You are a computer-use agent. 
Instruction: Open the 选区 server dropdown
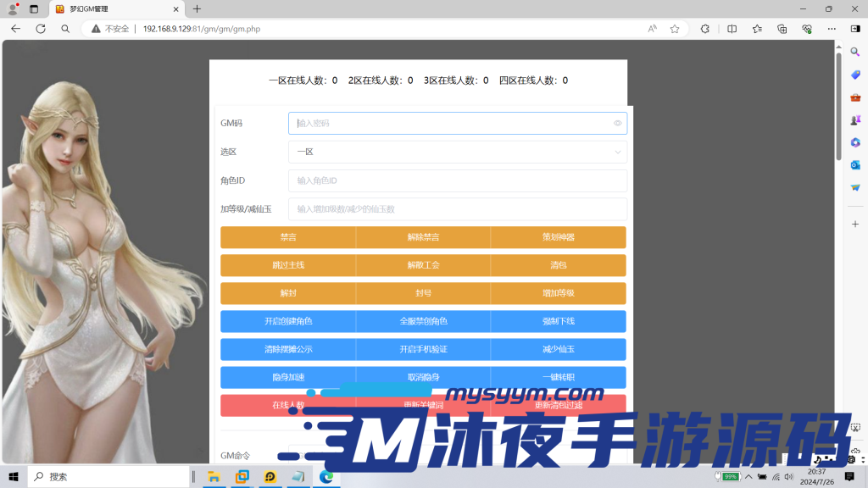click(x=458, y=152)
